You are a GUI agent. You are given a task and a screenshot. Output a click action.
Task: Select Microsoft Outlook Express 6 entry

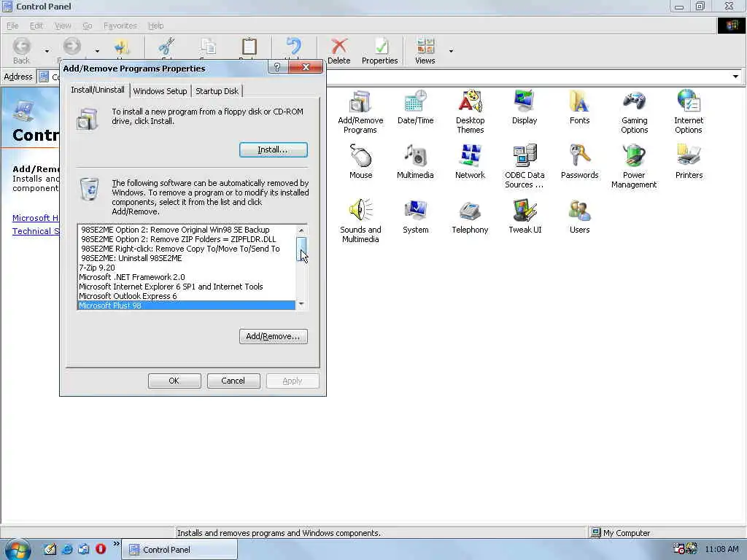[186, 296]
